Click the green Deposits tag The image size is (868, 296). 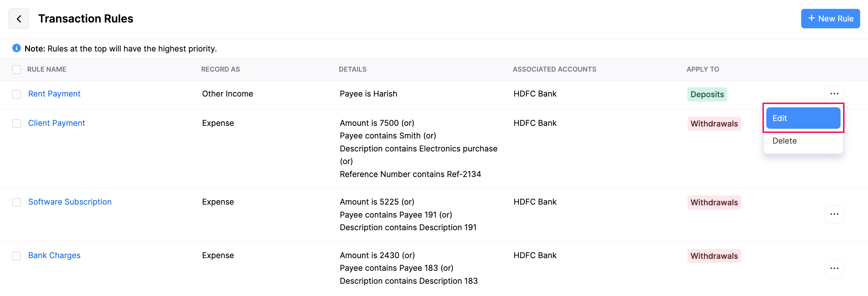pyautogui.click(x=707, y=94)
